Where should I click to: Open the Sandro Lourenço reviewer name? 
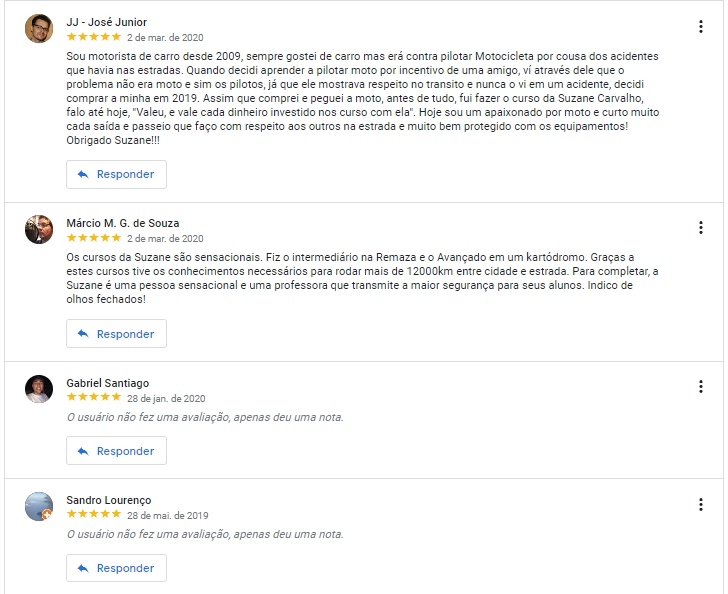[109, 500]
